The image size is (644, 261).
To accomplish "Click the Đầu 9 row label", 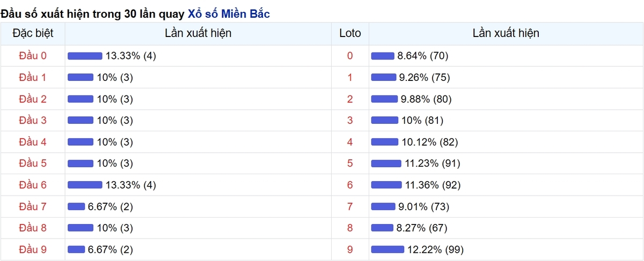I will pyautogui.click(x=33, y=249).
